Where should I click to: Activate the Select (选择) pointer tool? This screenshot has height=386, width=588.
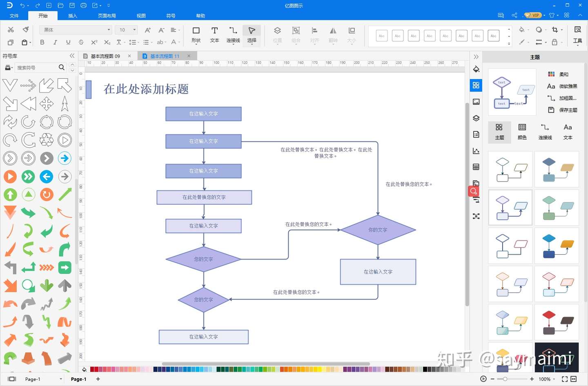252,35
